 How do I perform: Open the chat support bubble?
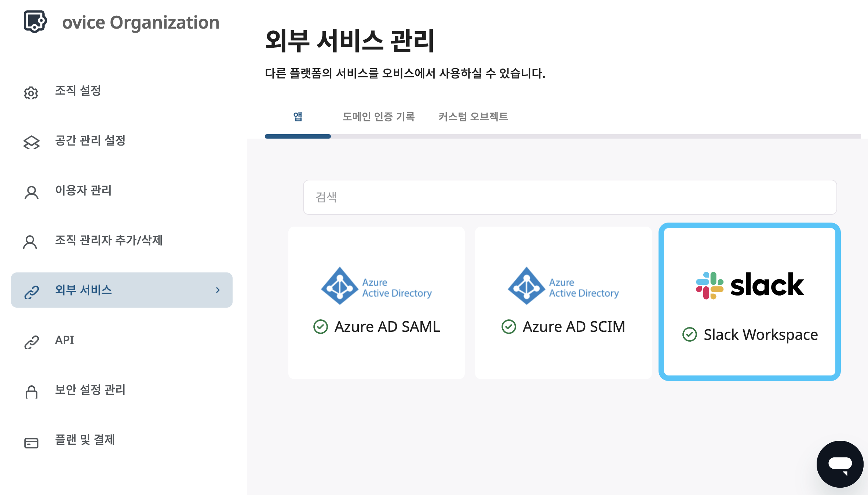click(x=841, y=465)
